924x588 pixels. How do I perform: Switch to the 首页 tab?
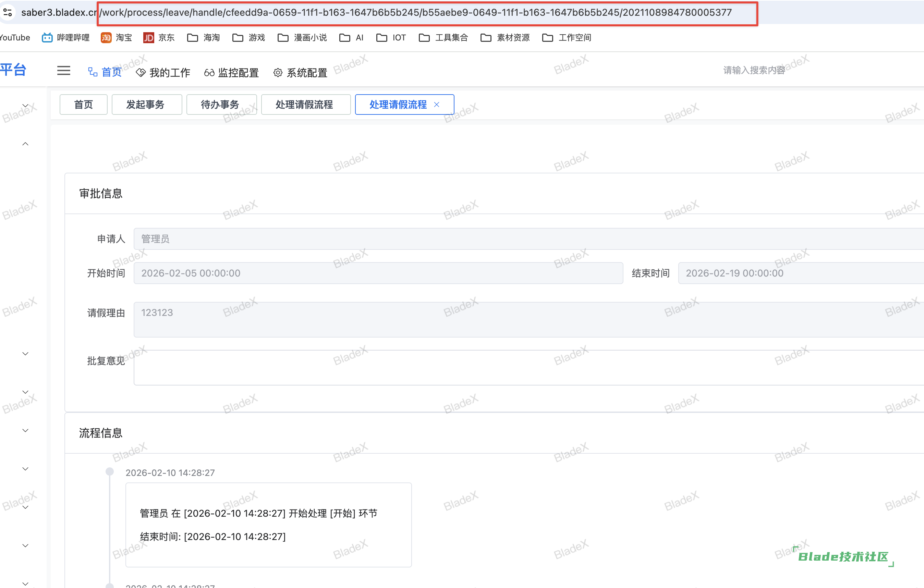[x=83, y=104]
